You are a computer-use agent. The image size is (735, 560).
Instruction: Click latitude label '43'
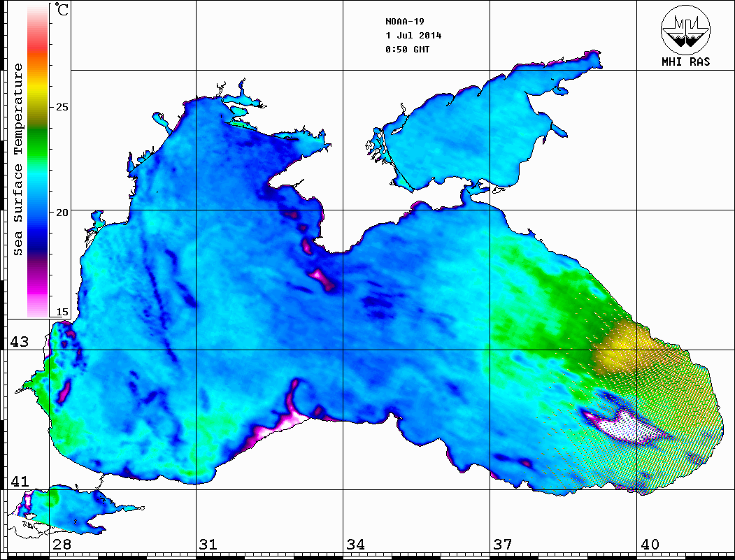pos(20,342)
